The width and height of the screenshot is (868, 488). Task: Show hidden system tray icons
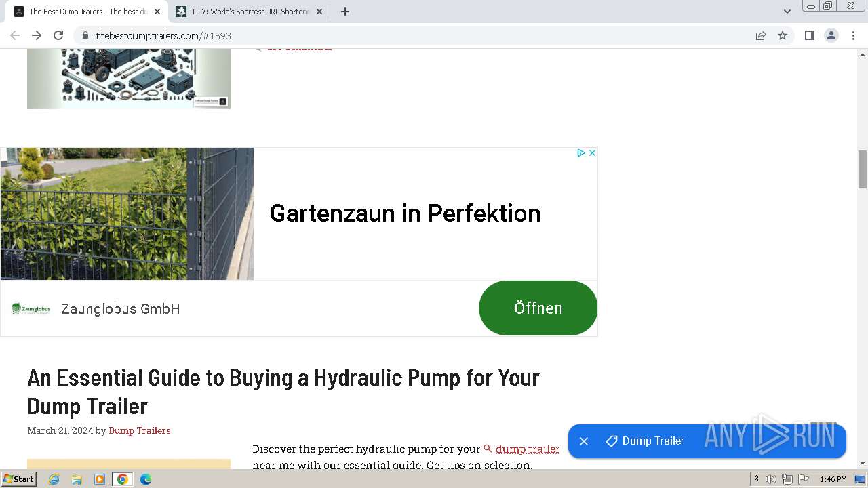pyautogui.click(x=756, y=479)
